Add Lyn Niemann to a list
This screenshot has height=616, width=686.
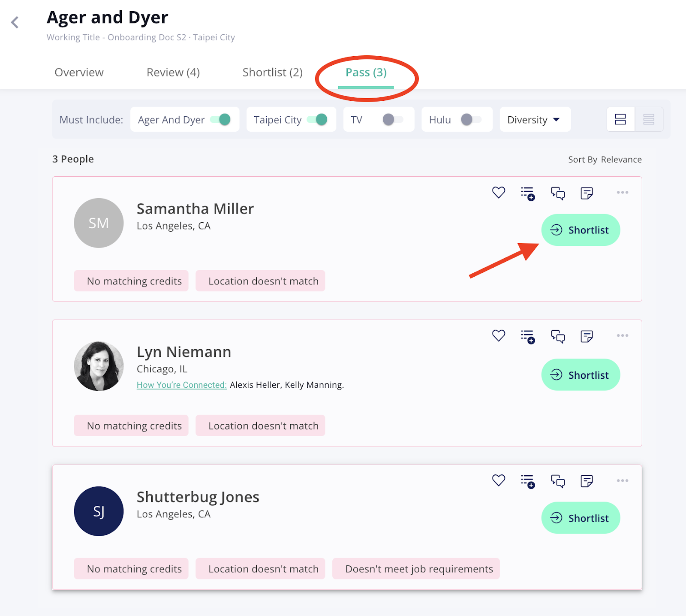(x=528, y=337)
